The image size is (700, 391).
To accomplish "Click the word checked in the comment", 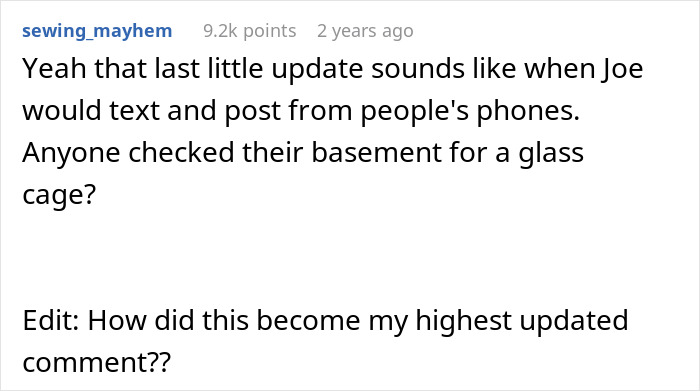I will click(x=181, y=152).
